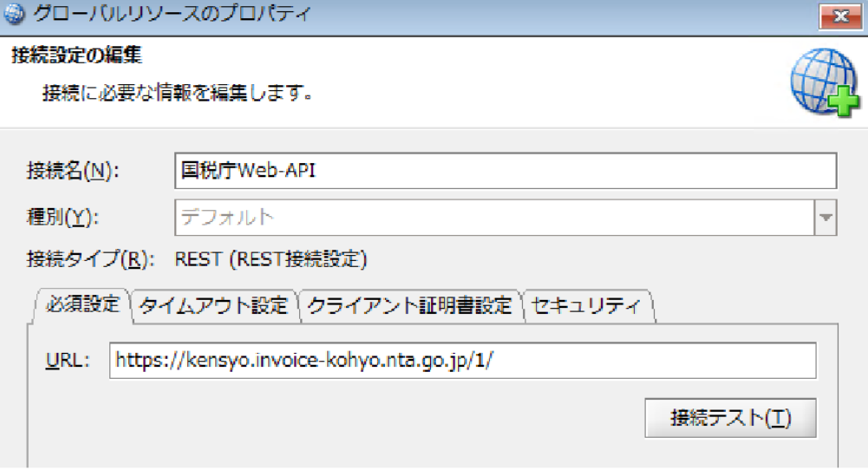Close the global resource properties dialog
The height and width of the screenshot is (470, 868).
[840, 16]
